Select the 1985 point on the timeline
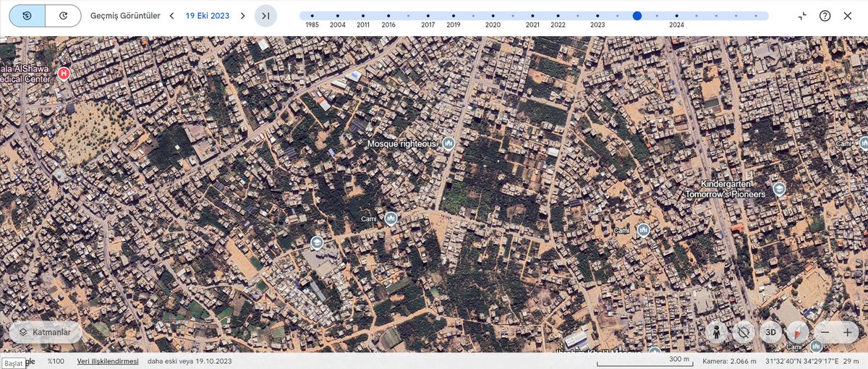868x369 pixels. click(312, 15)
